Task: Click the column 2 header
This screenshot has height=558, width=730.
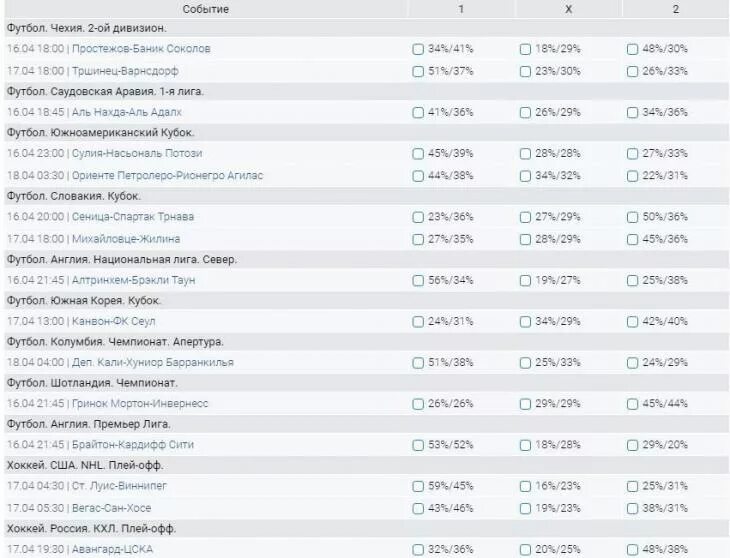Action: pos(676,9)
